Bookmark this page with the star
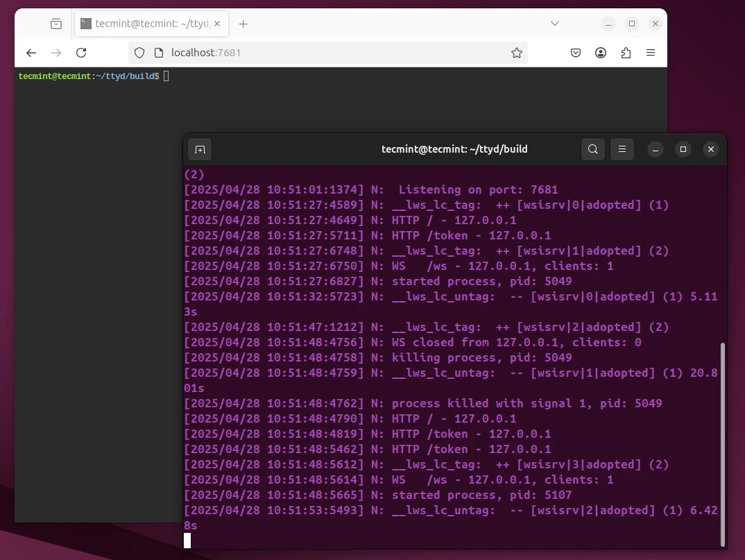This screenshot has width=745, height=560. [516, 53]
